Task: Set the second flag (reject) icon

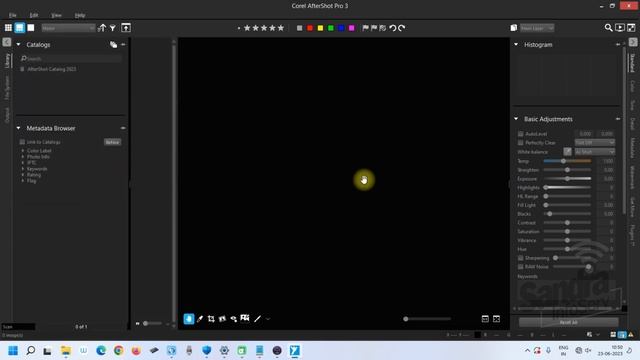Action: tap(374, 28)
